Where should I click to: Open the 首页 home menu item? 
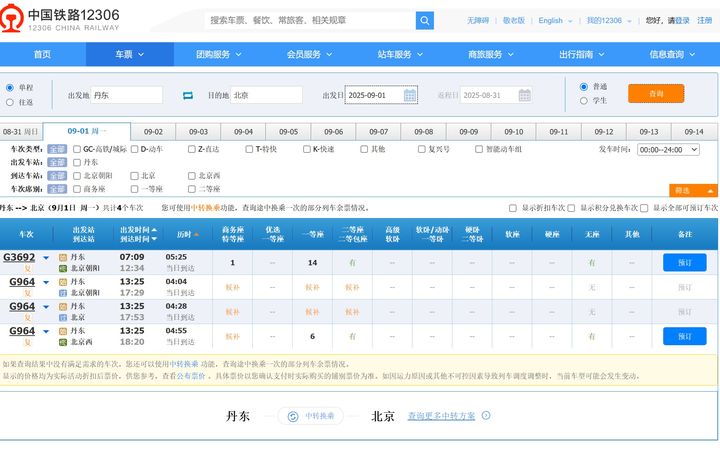(42, 54)
